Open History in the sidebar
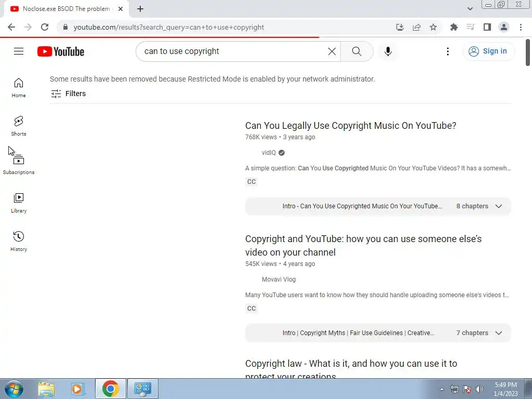The height and width of the screenshot is (399, 532). pos(19,241)
